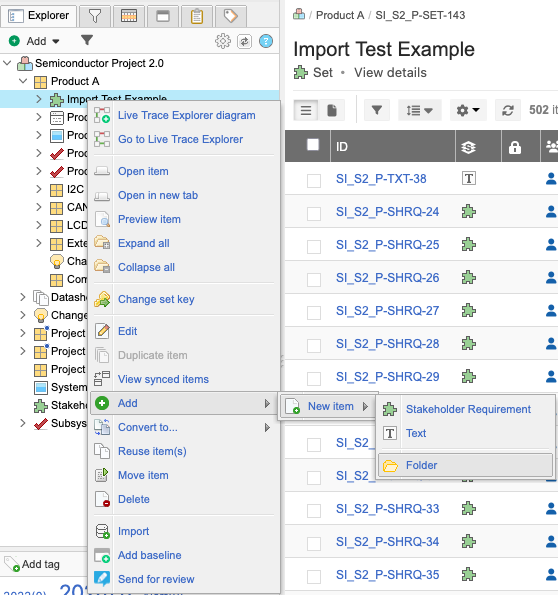
Task: Choose Send for review menu entry
Action: click(156, 579)
